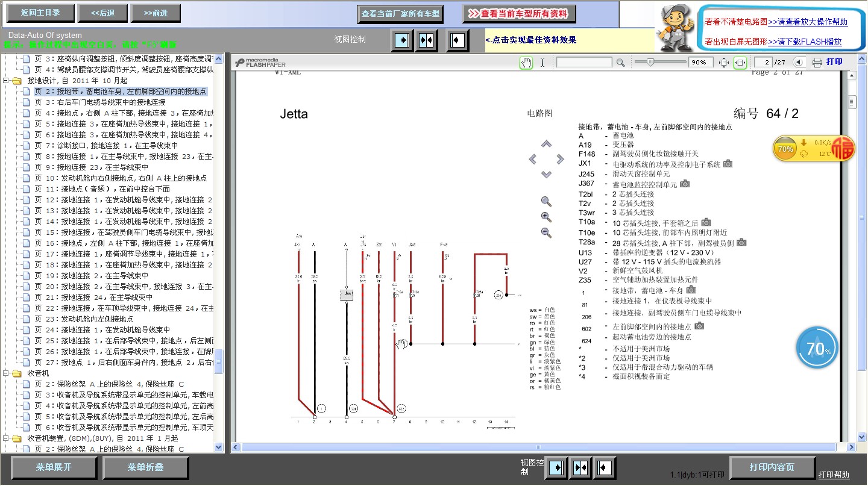Screen dimensions: 868x486
Task: Click 查看当前车型所有资料 button
Action: [x=519, y=13]
